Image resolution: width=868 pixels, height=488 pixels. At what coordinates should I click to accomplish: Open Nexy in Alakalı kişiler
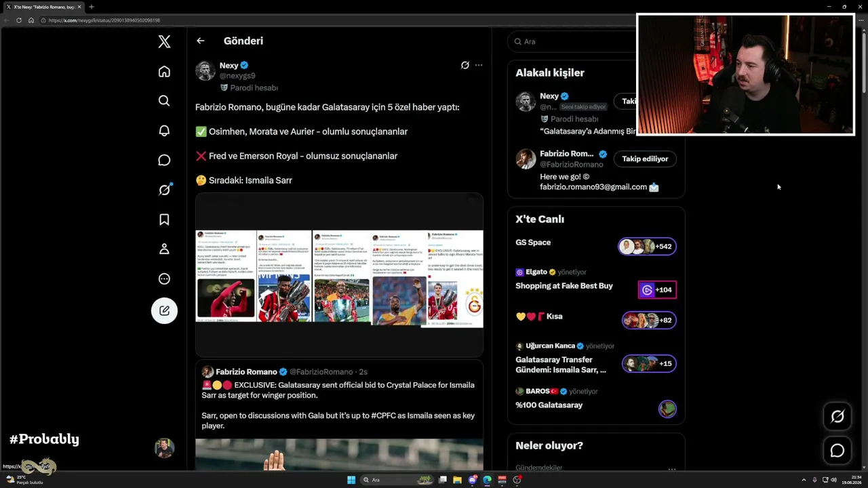tap(549, 96)
